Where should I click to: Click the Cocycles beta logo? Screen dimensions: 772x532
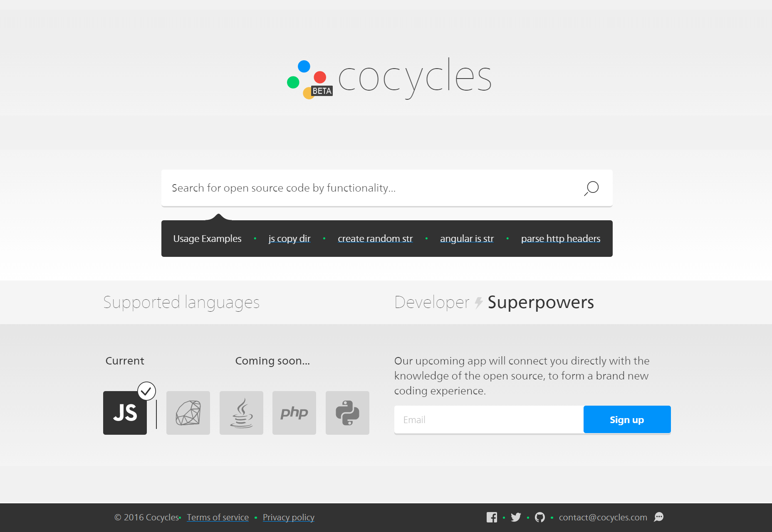pyautogui.click(x=389, y=78)
